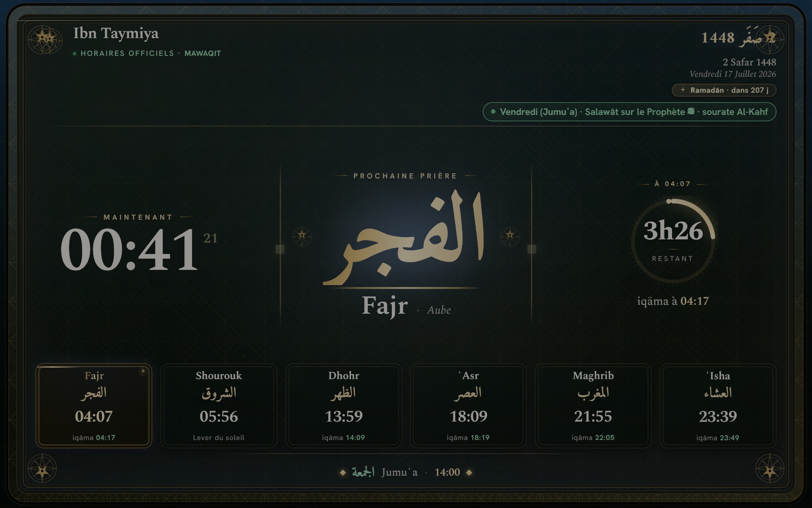This screenshot has width=812, height=508.
Task: Click the RESTANT label
Action: point(673,259)
